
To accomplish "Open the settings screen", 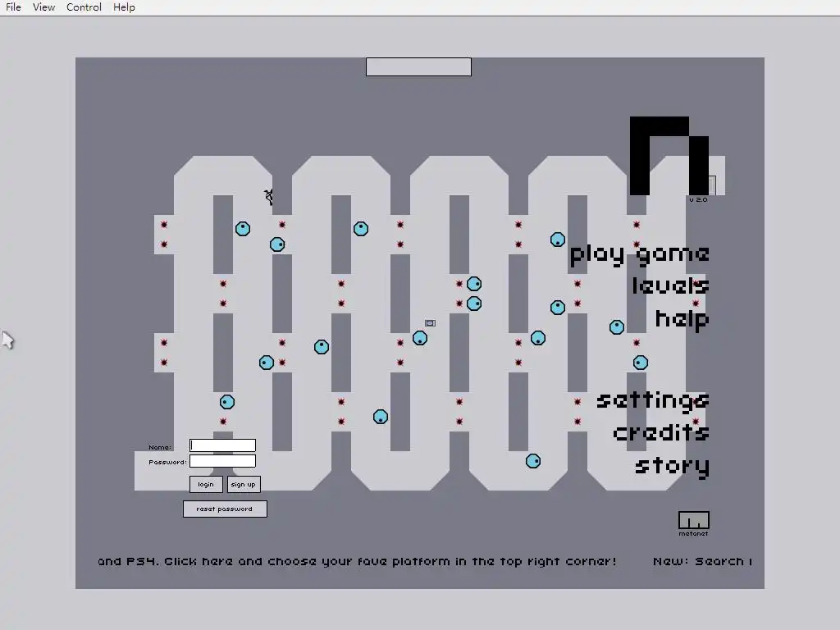I will coord(653,401).
